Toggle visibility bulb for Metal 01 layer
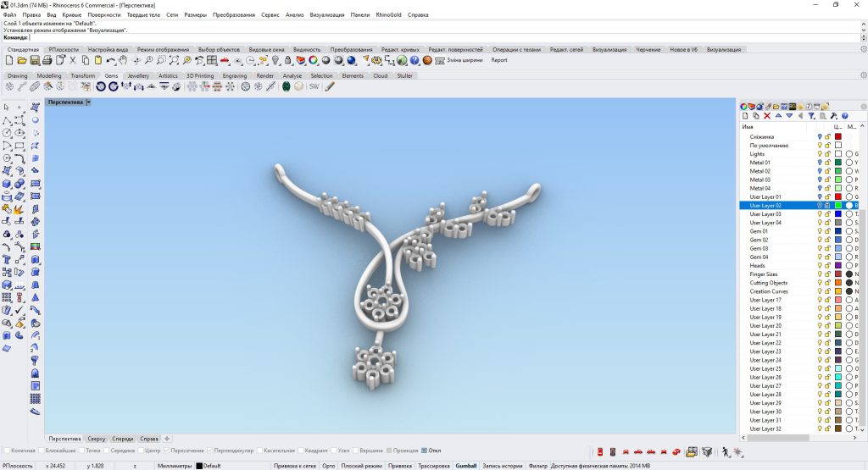Screen dimensions: 868x470 coord(820,163)
